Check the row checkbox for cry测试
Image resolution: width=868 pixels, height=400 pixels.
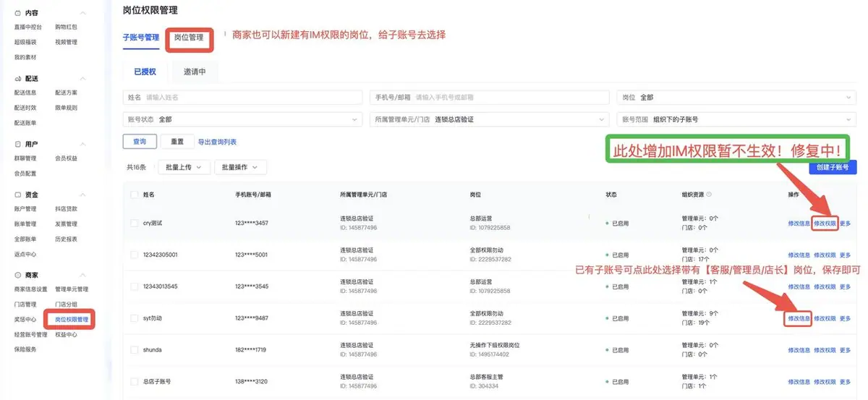(134, 223)
